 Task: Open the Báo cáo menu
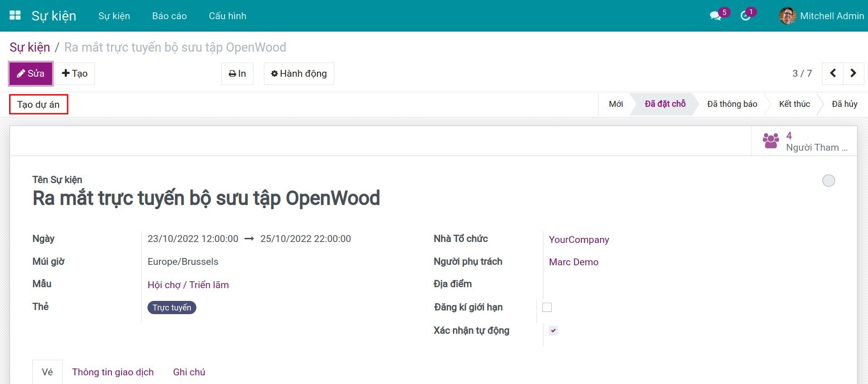click(x=169, y=16)
